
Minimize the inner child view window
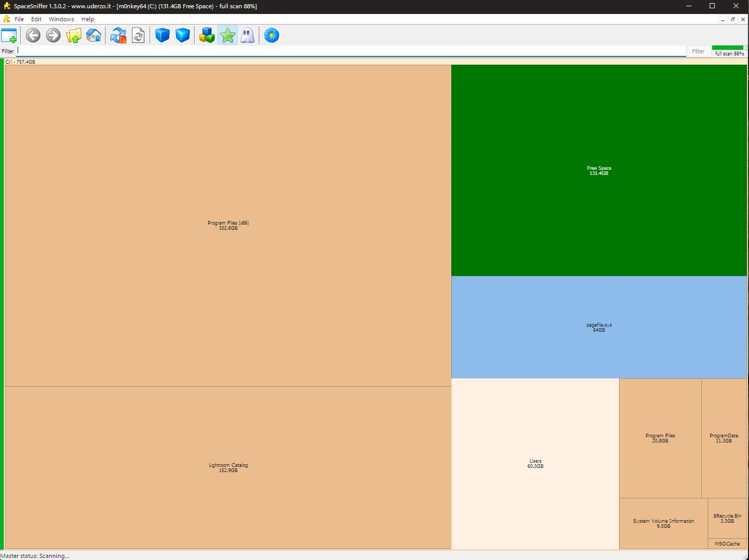click(723, 20)
